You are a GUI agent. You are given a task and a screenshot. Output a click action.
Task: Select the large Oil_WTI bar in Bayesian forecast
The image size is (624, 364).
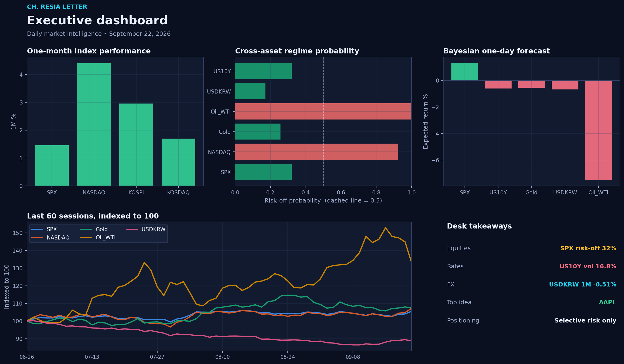click(x=598, y=130)
